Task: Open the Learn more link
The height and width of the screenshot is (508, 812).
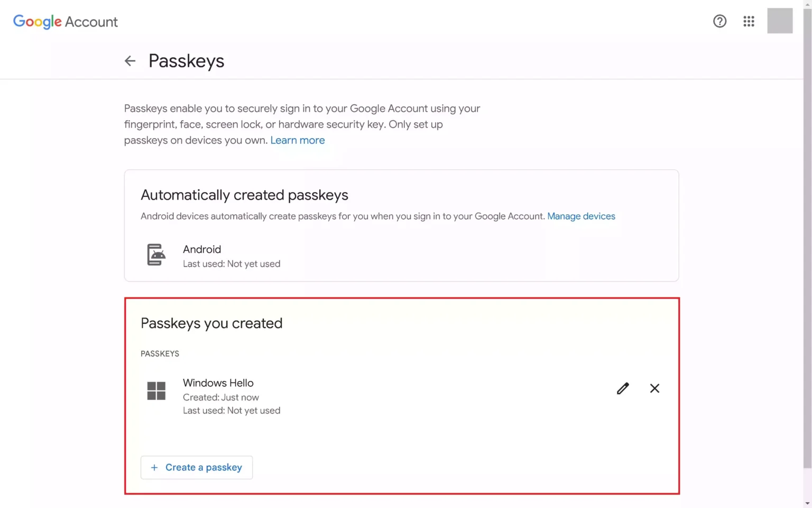Action: pyautogui.click(x=298, y=140)
